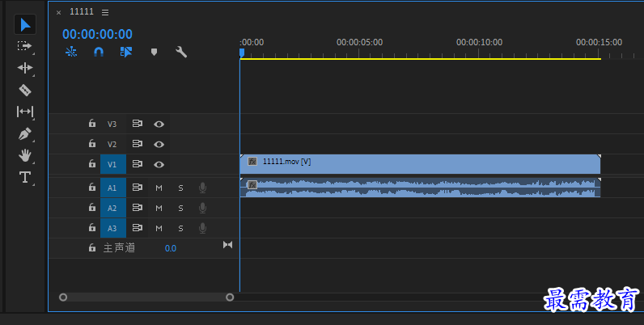The width and height of the screenshot is (644, 325).
Task: Click time ruler at 00:00:05:00
Action: pos(359,42)
